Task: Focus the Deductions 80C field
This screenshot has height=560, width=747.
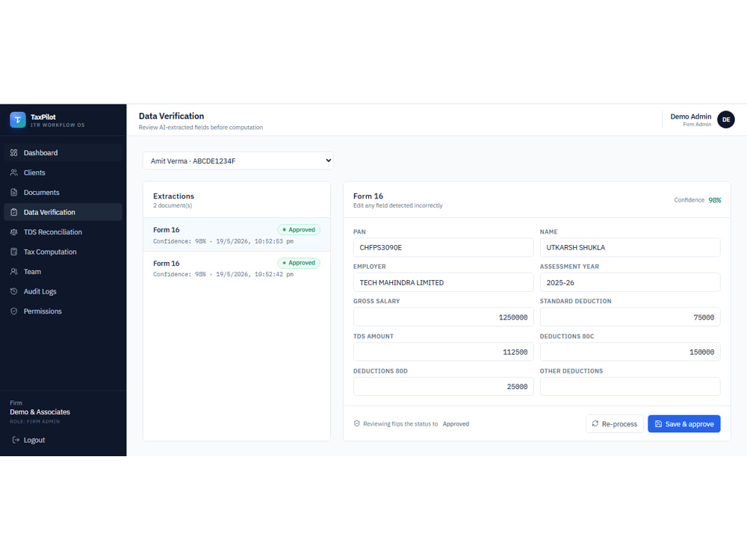Action: point(630,352)
